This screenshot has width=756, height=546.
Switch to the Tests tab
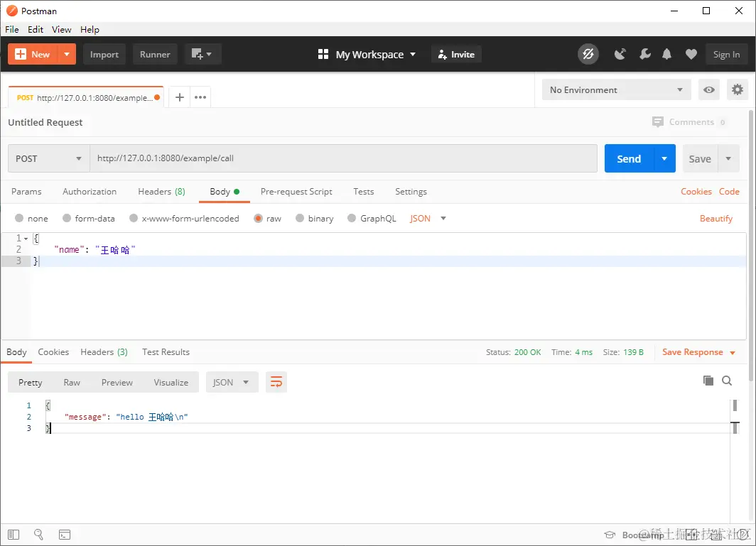pyautogui.click(x=364, y=191)
